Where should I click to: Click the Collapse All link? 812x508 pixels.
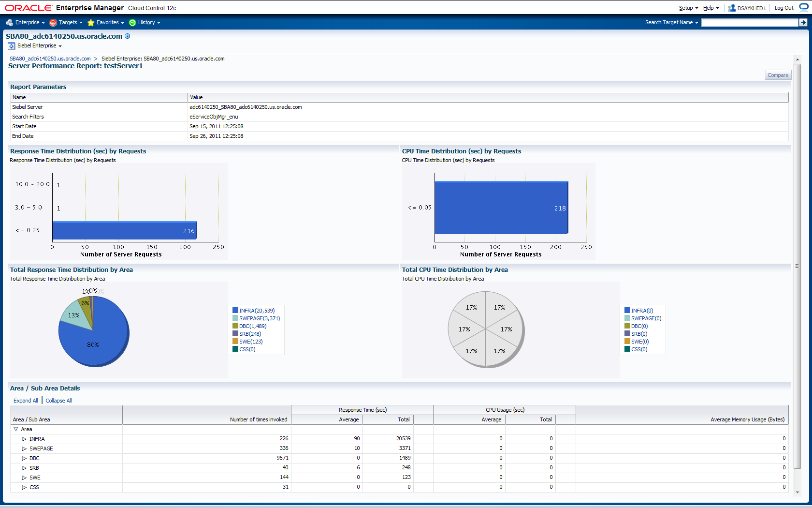[x=58, y=401]
